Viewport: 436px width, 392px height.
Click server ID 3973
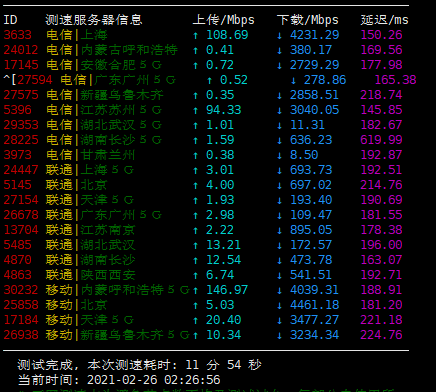coord(17,155)
